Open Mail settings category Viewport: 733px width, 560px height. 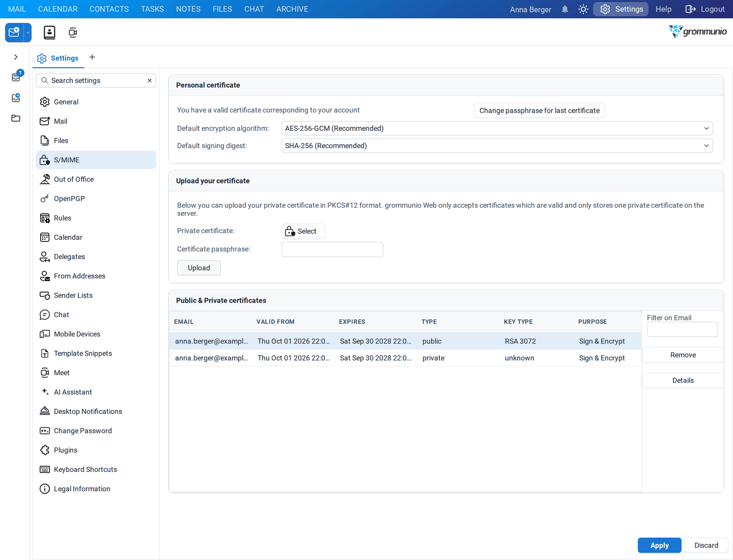[x=96, y=121]
